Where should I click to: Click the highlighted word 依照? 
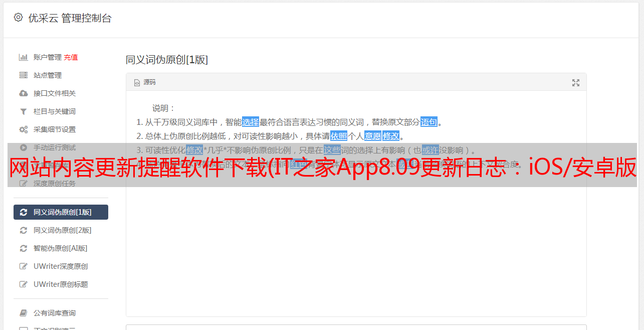pyautogui.click(x=339, y=136)
